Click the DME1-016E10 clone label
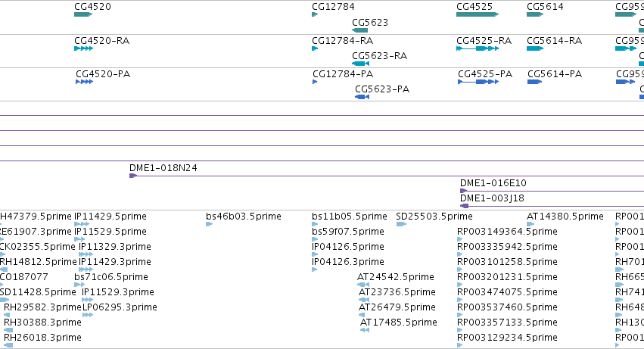Viewport: 644px width, 349px height. tap(493, 183)
